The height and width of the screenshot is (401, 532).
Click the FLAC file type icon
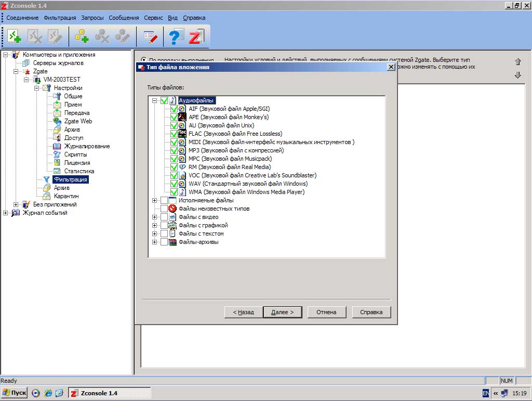[x=182, y=134]
